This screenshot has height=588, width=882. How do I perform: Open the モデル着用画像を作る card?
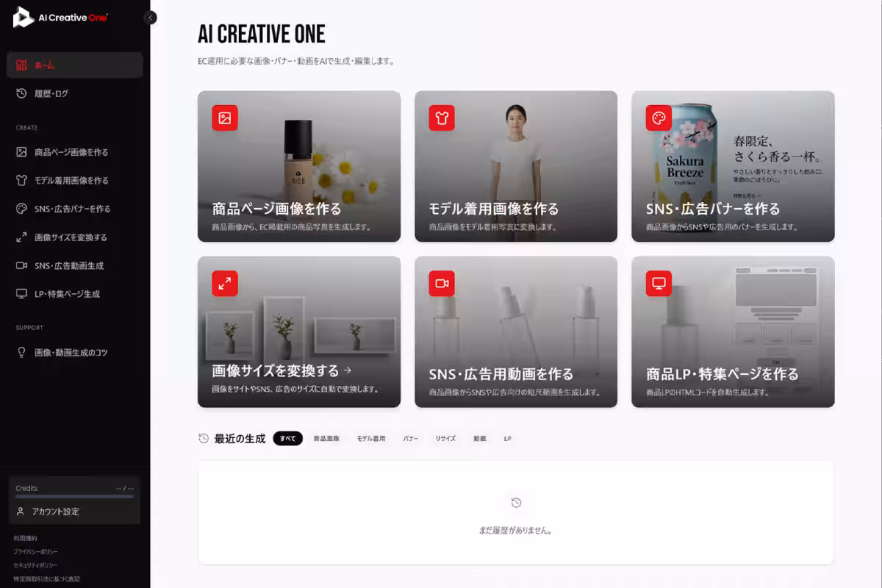(516, 166)
